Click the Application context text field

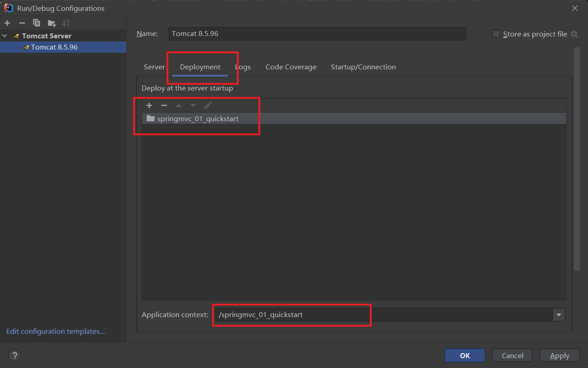384,315
